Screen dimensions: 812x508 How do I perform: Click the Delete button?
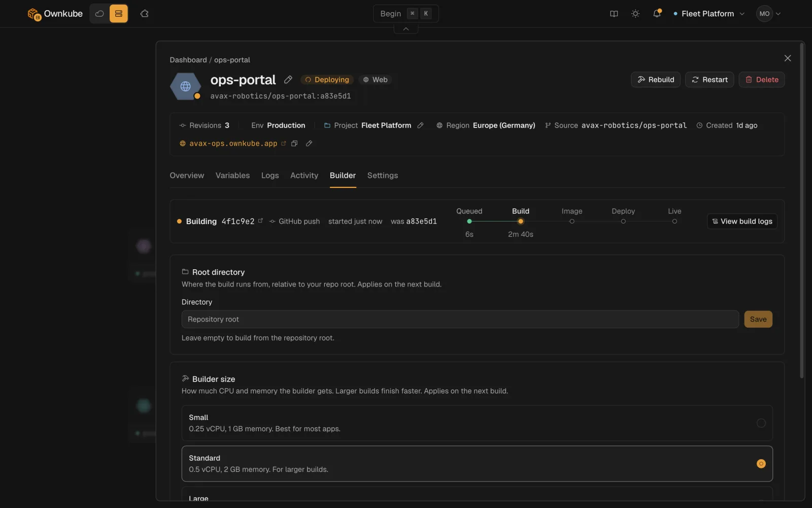tap(762, 80)
